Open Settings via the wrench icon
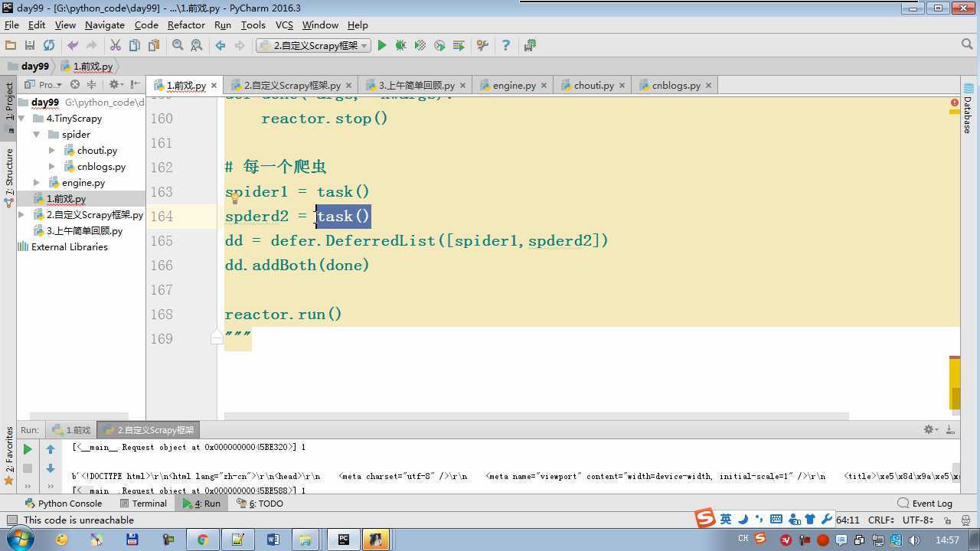Screen dimensions: 980x551 482,46
